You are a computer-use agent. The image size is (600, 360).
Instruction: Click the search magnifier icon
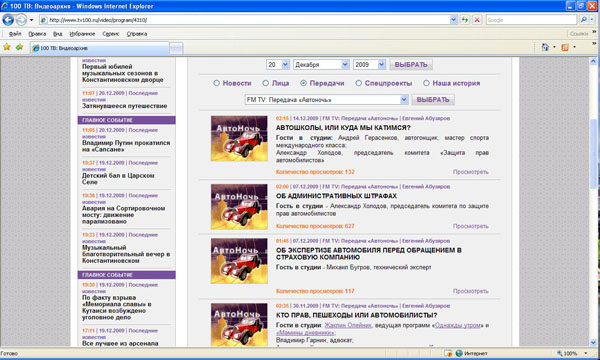584,20
